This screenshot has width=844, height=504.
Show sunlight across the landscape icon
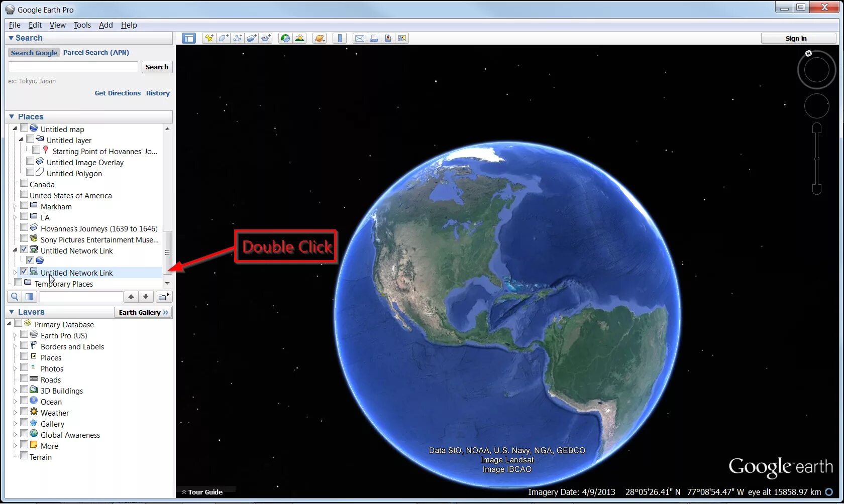pyautogui.click(x=300, y=38)
